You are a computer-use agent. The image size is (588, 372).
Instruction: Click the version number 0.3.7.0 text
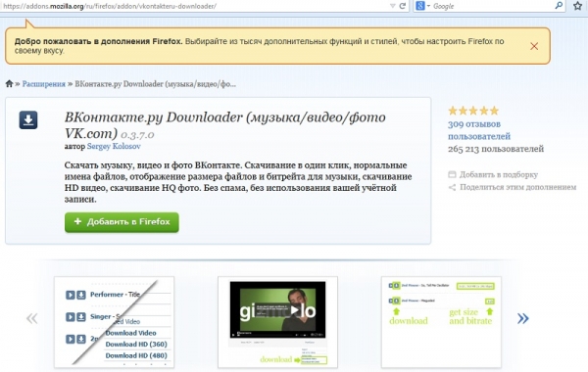(x=137, y=134)
